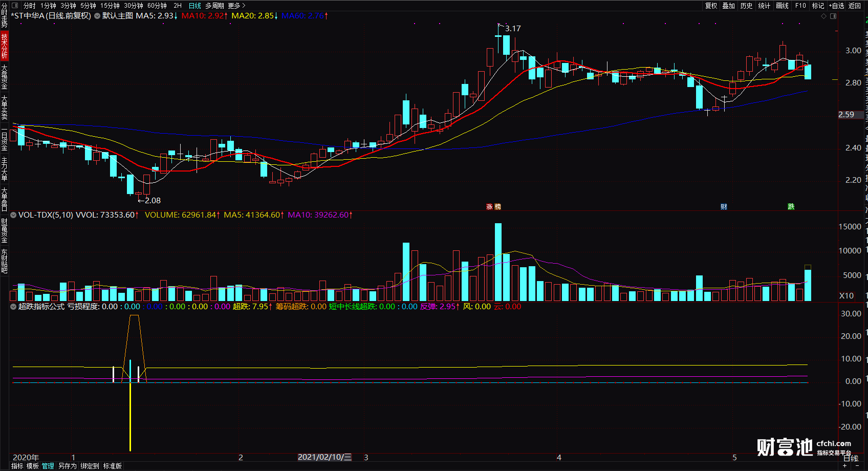This screenshot has height=471, width=868.
Task: Open the 大单盘口 sidebar tab
Action: click(4, 199)
